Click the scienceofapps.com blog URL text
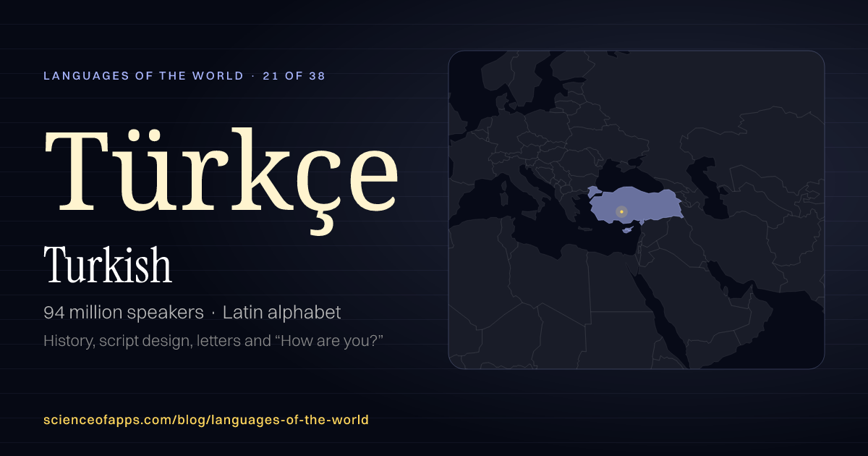The height and width of the screenshot is (456, 868). [x=206, y=420]
